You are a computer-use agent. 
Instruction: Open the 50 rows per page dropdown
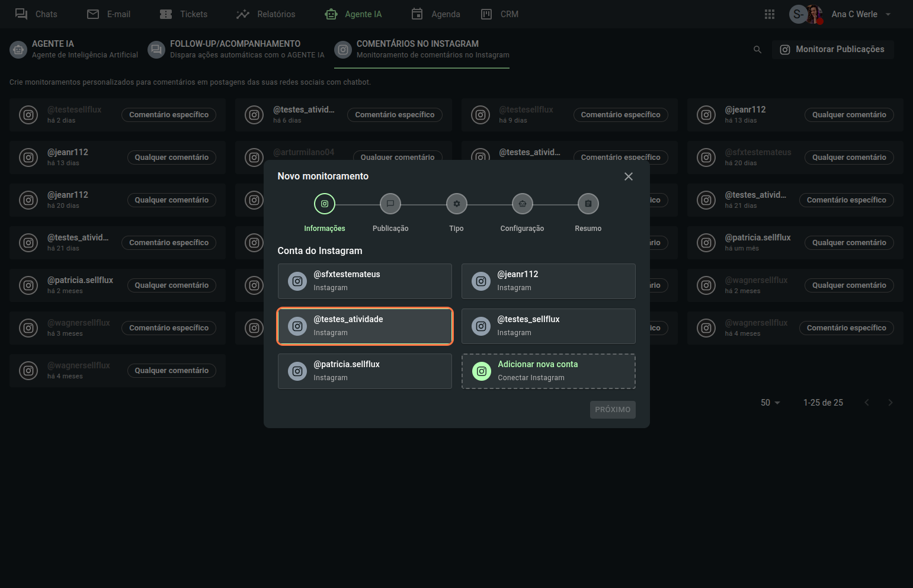770,403
